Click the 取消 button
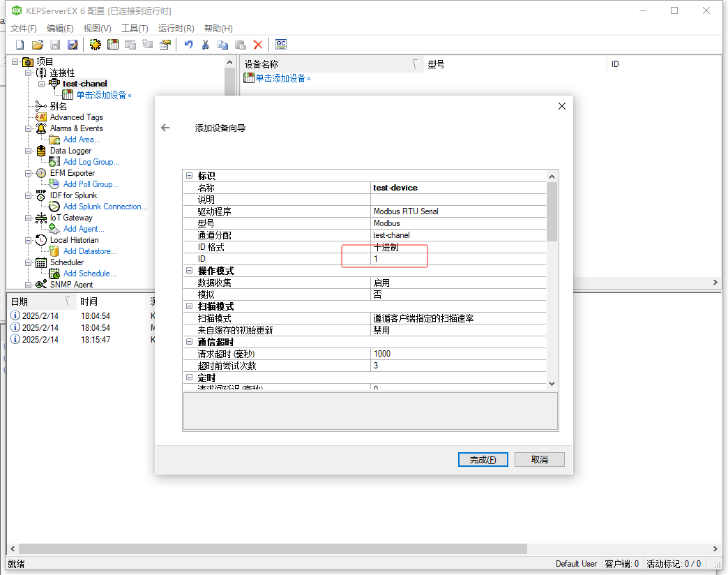Screen dimensions: 728x575 pyautogui.click(x=540, y=459)
